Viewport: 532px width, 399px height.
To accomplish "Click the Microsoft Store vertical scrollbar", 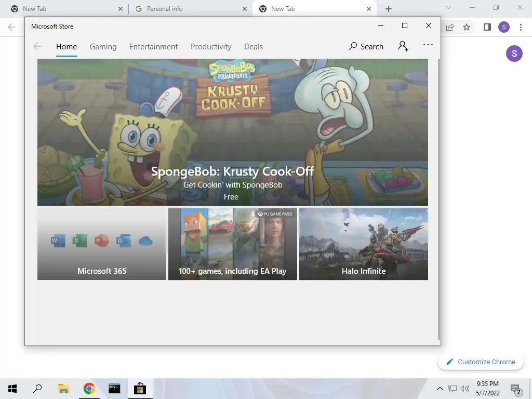I will pos(439,198).
